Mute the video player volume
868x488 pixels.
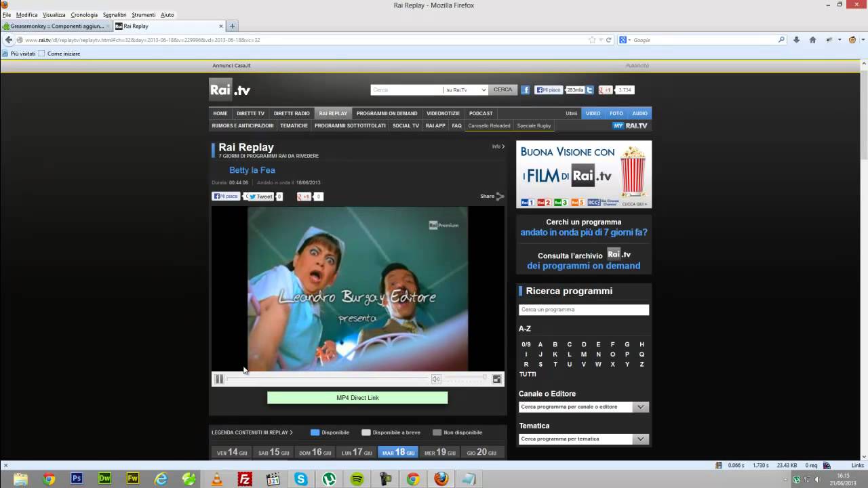point(436,379)
